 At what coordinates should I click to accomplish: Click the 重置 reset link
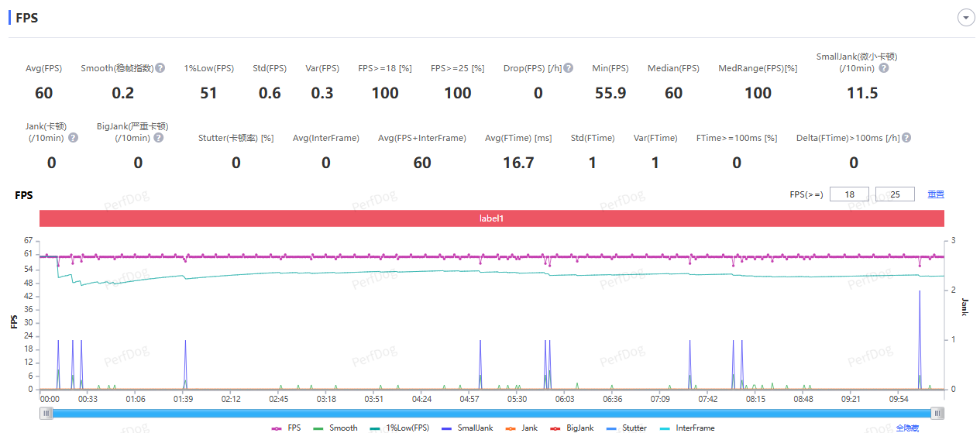(936, 194)
